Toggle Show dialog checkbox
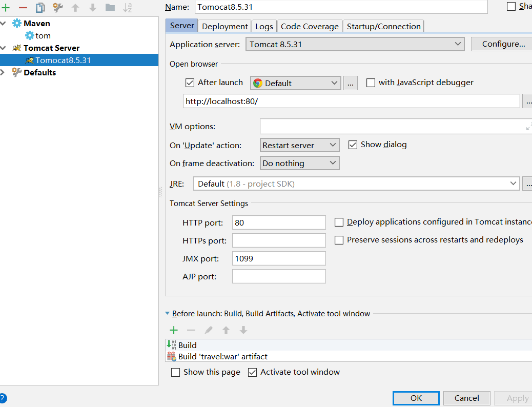 [x=353, y=145]
